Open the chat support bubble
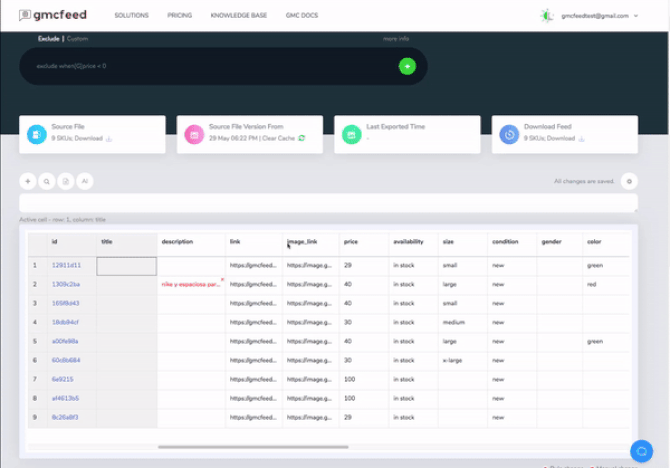Screen dimensions: 670x468 pyautogui.click(x=640, y=448)
